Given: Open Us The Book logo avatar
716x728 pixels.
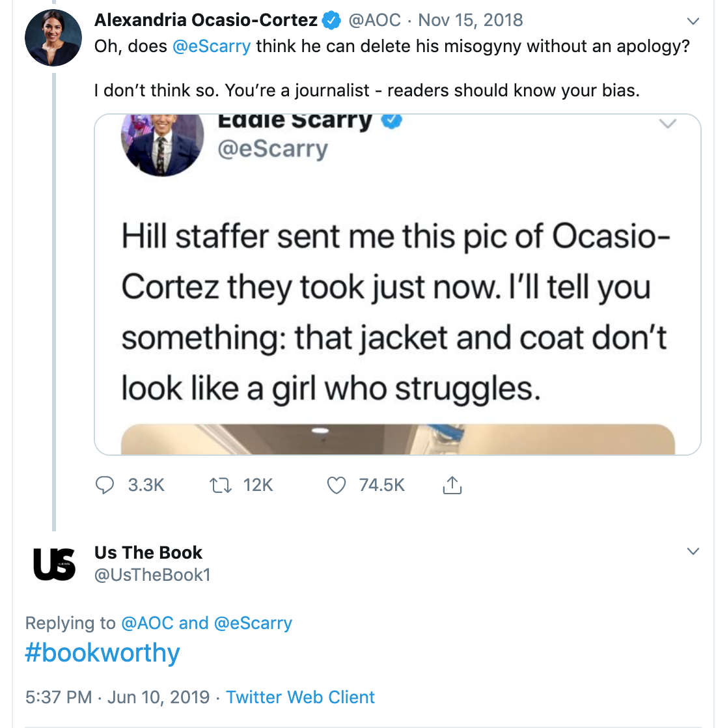Looking at the screenshot, I should pyautogui.click(x=53, y=564).
